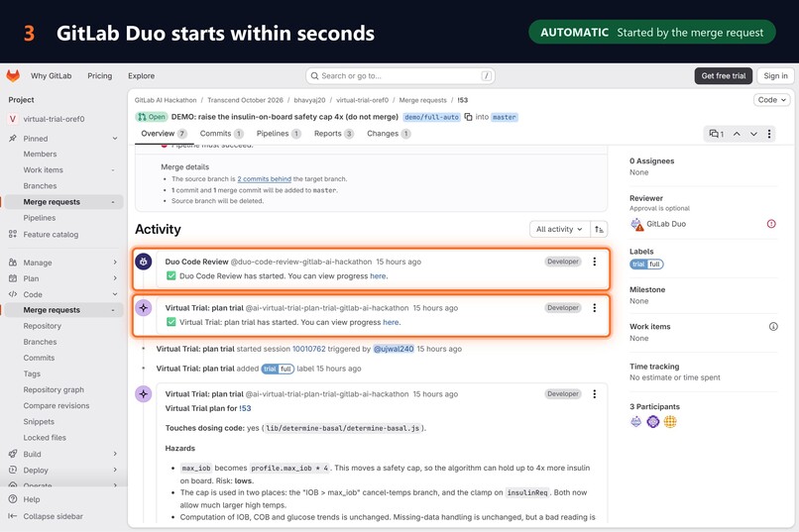Click the Help icon in sidebar
This screenshot has height=532, width=799.
point(13,499)
